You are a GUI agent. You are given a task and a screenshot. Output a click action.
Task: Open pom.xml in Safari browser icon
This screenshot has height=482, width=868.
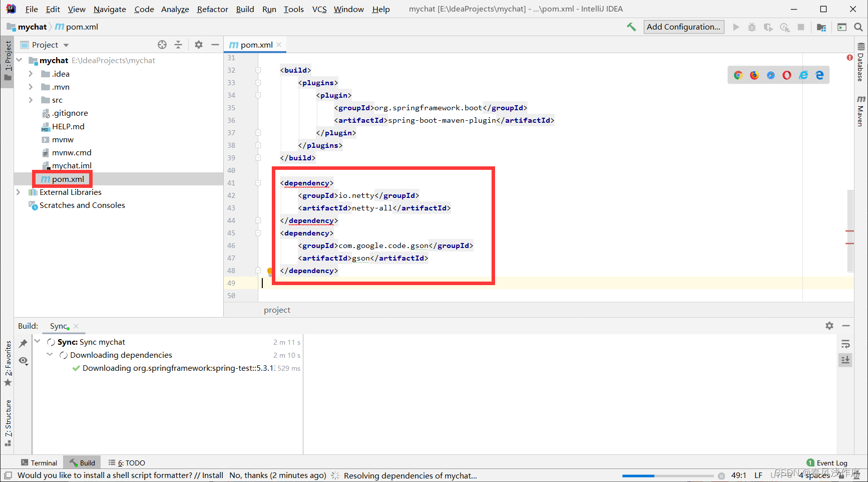pyautogui.click(x=771, y=75)
